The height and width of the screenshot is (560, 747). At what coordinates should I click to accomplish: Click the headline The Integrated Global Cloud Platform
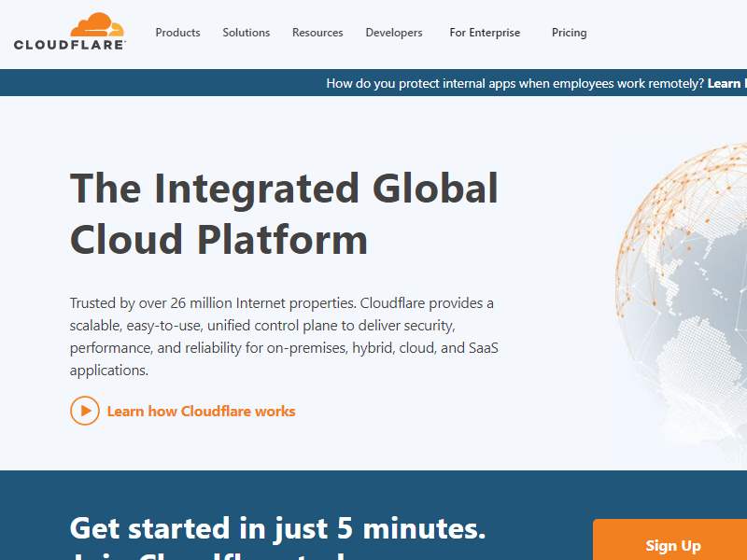[x=284, y=214]
